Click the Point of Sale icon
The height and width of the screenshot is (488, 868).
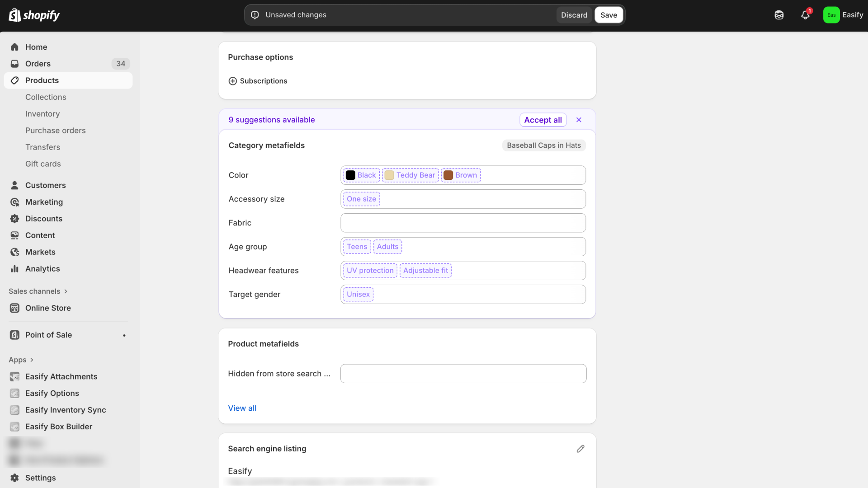[x=14, y=335]
